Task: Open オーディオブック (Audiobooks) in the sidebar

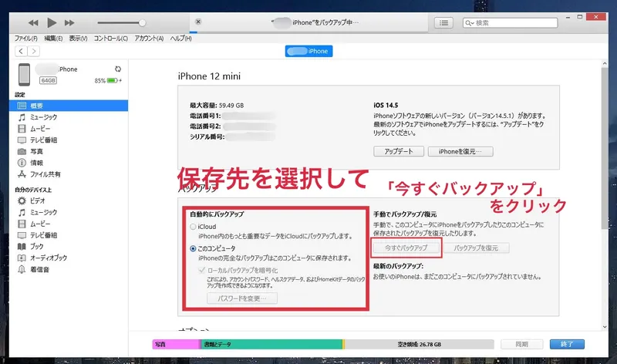Action: pos(49,258)
